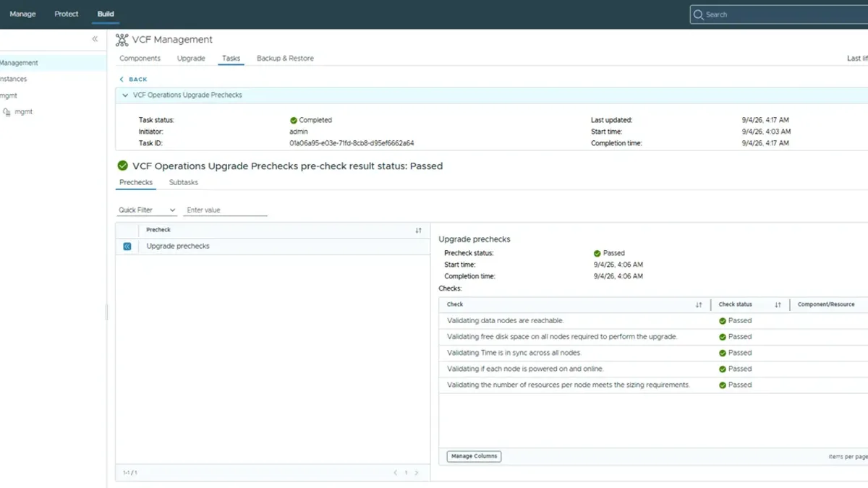Select the Upgrade prechecks row
Screen dimensions: 868x488
click(273, 247)
